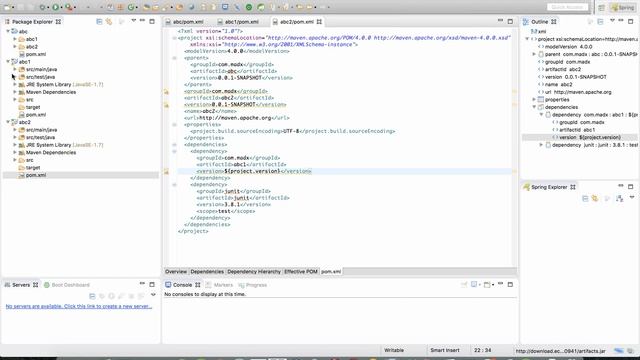This screenshot has width=640, height=360.
Task: Open Package Explorer view menu arrow
Action: coord(133,21)
